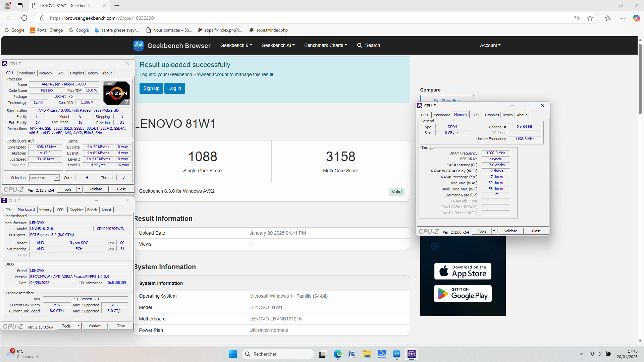Click the translate/read aloud icon in address bar
The width and height of the screenshot is (644, 362).
pos(577,18)
